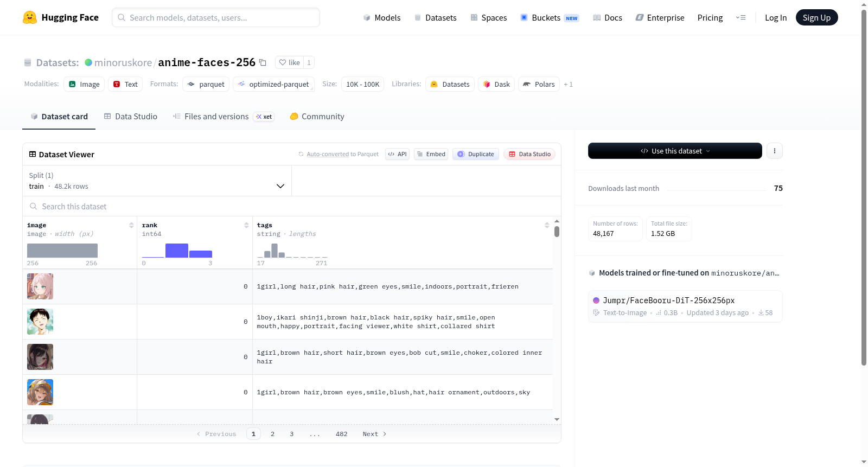Go to page 2 of results
The height and width of the screenshot is (467, 868).
pyautogui.click(x=272, y=434)
